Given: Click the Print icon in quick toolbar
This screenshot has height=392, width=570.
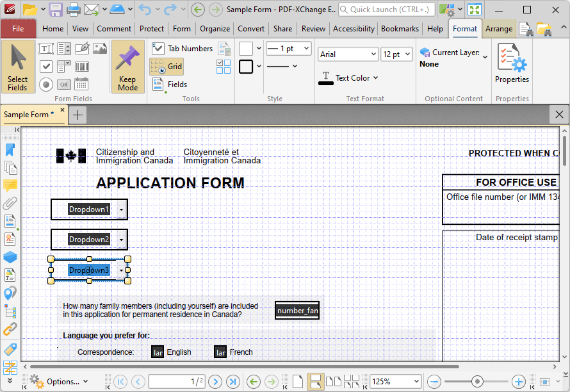Looking at the screenshot, I should pos(74,10).
